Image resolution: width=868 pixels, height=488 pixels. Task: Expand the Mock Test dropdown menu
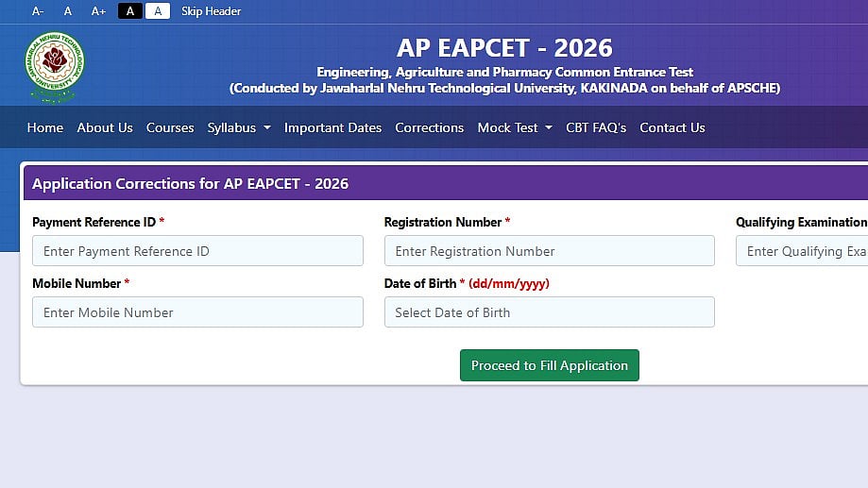tap(515, 127)
